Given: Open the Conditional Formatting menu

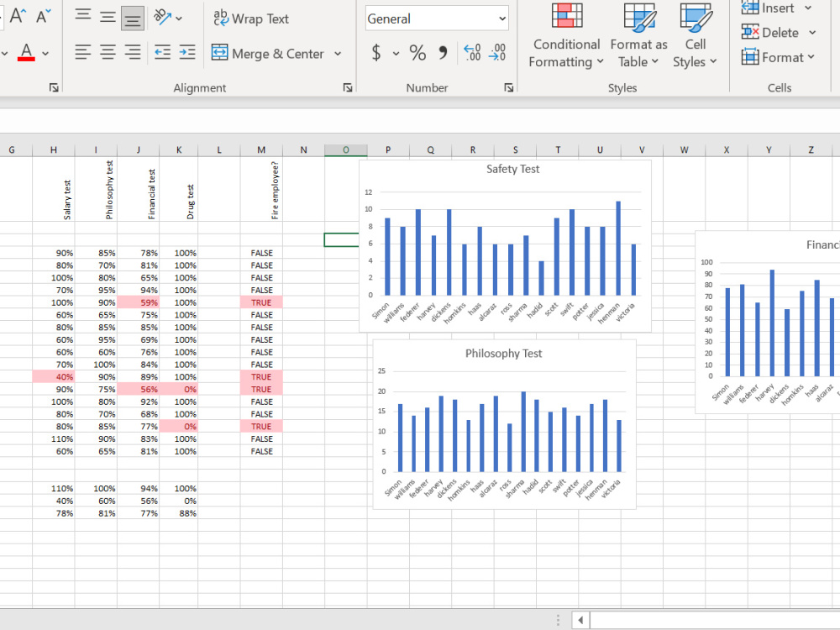Looking at the screenshot, I should (566, 35).
